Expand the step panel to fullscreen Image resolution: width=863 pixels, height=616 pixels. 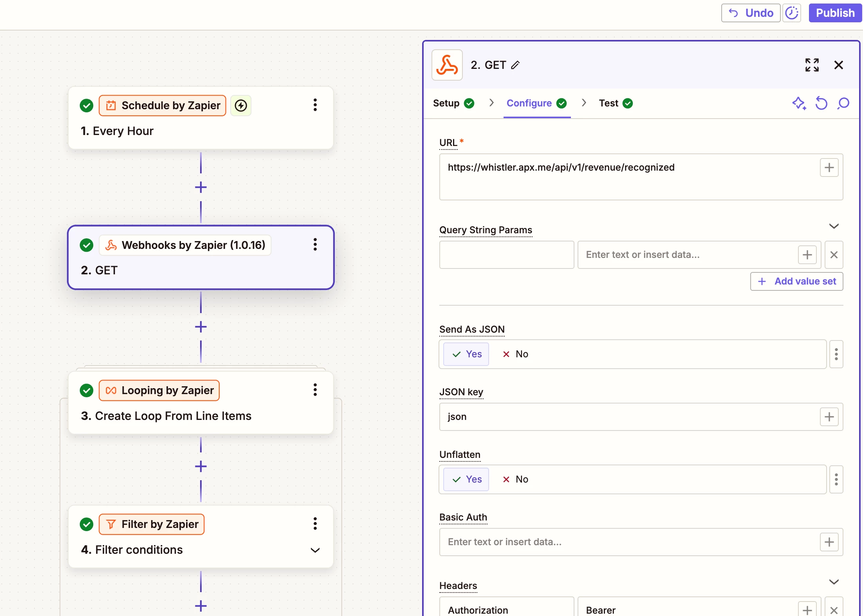coord(812,65)
